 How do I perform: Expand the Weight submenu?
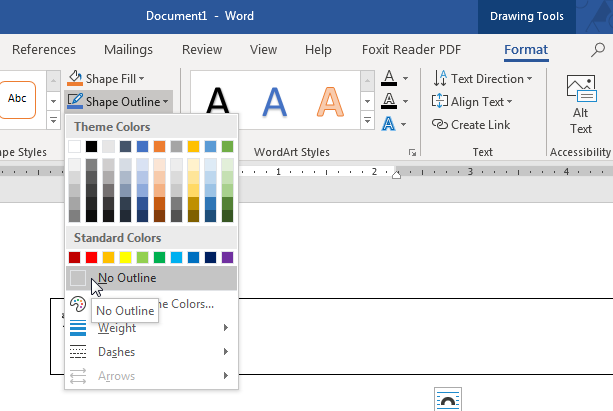[x=150, y=328]
